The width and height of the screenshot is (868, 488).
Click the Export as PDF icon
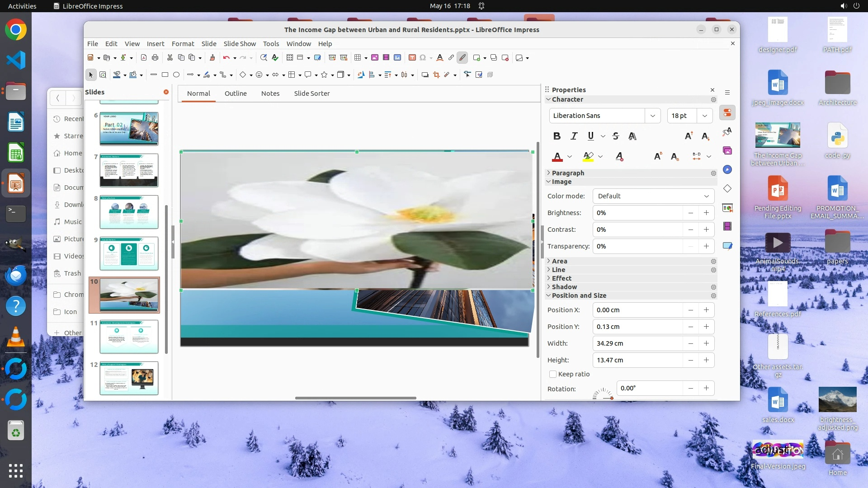point(144,58)
